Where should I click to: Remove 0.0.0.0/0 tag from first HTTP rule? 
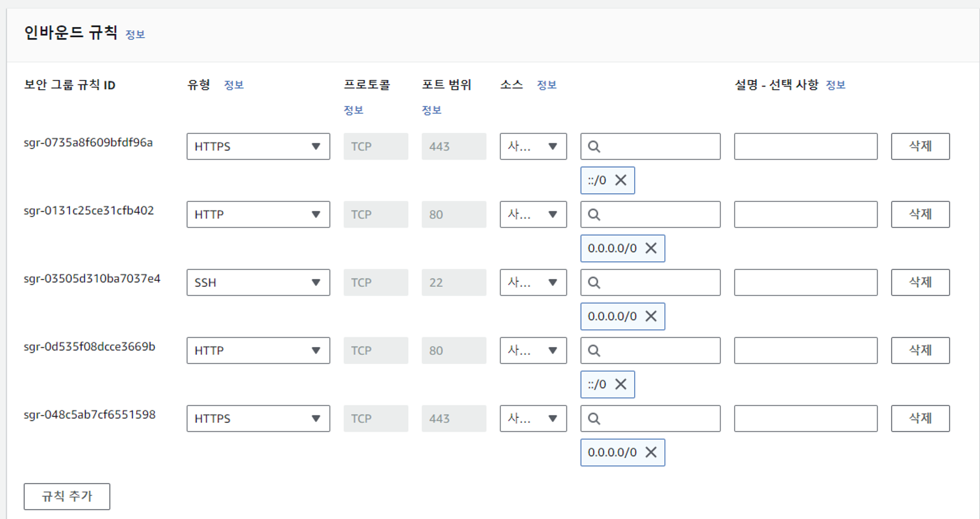tap(651, 248)
